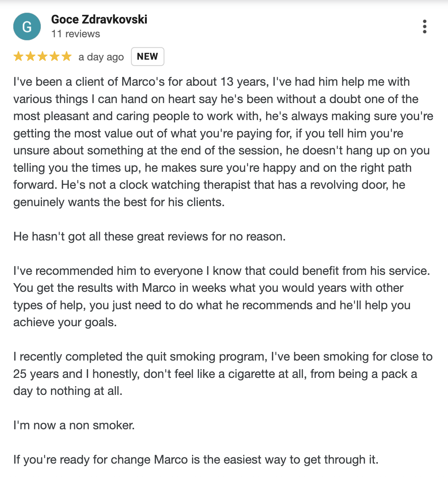Open the three-dot more options menu
The image size is (448, 477).
pos(424,27)
